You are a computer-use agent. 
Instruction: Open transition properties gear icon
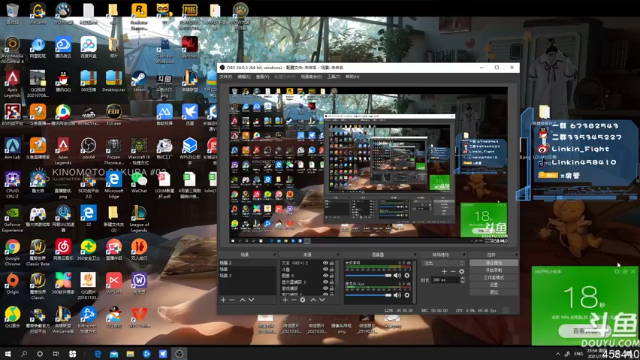[462, 271]
